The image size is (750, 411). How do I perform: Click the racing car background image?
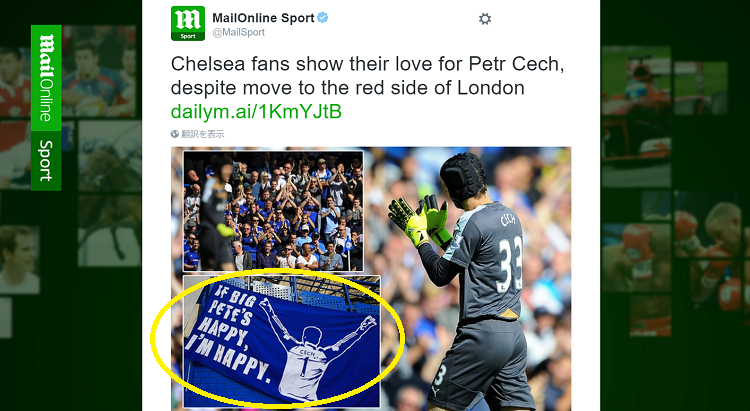tap(636, 115)
